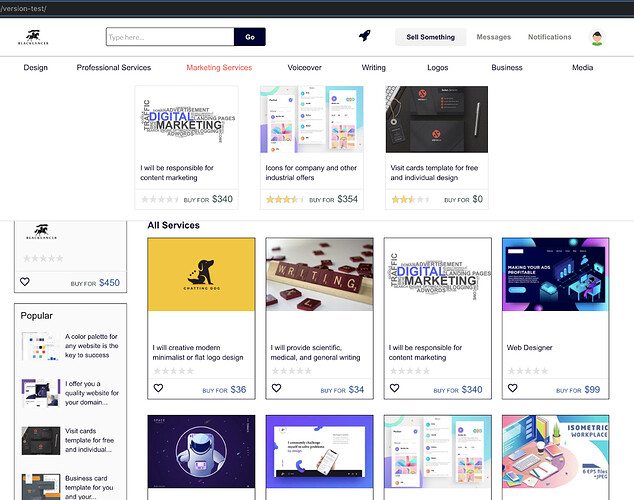Open Digital Marketing thumbnail in dropdown panel

(x=186, y=119)
